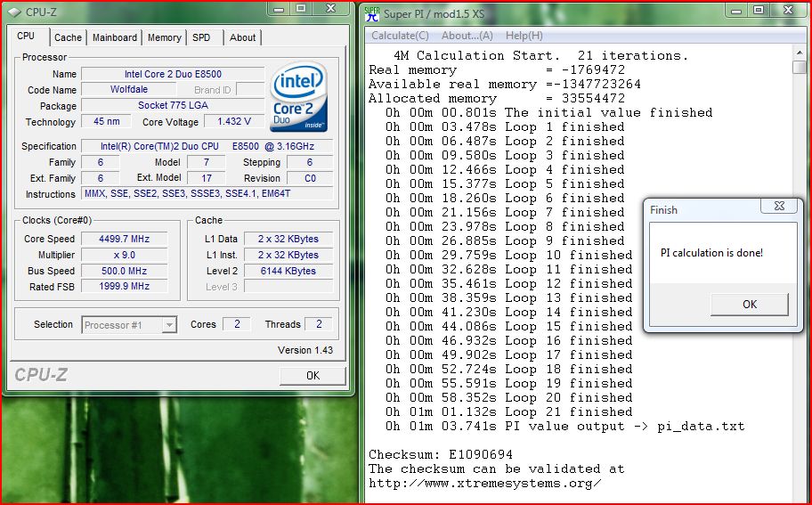Click the empty Level 3 cache field
This screenshot has height=505, width=812.
(288, 287)
